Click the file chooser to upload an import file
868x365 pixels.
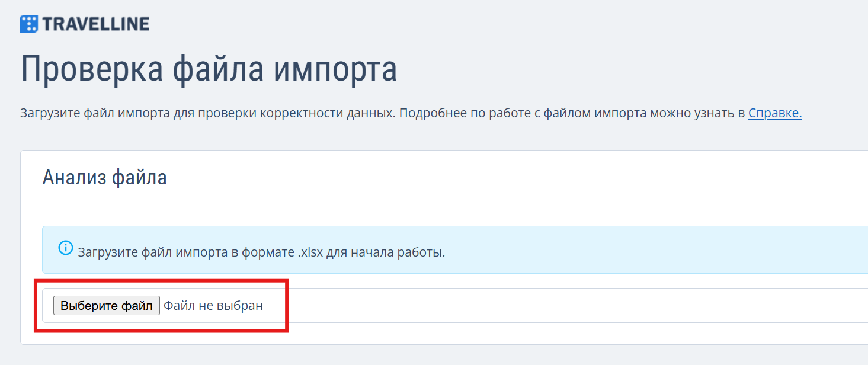click(x=106, y=305)
